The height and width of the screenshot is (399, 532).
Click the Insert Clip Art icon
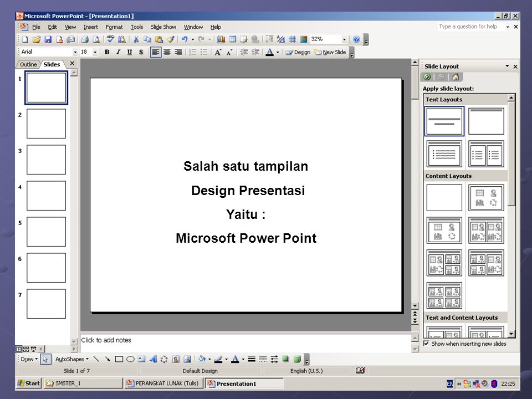pos(176,359)
